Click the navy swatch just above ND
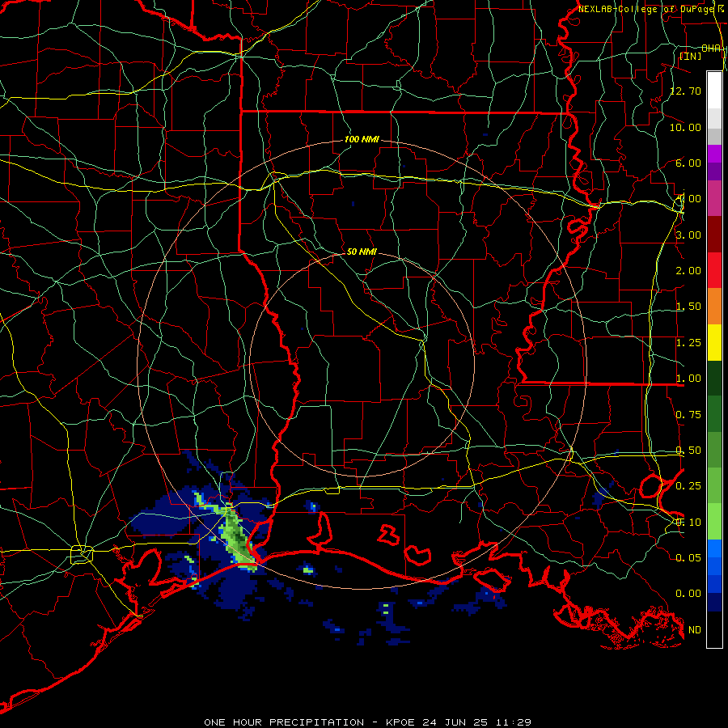Viewport: 728px width, 728px height. [x=714, y=603]
